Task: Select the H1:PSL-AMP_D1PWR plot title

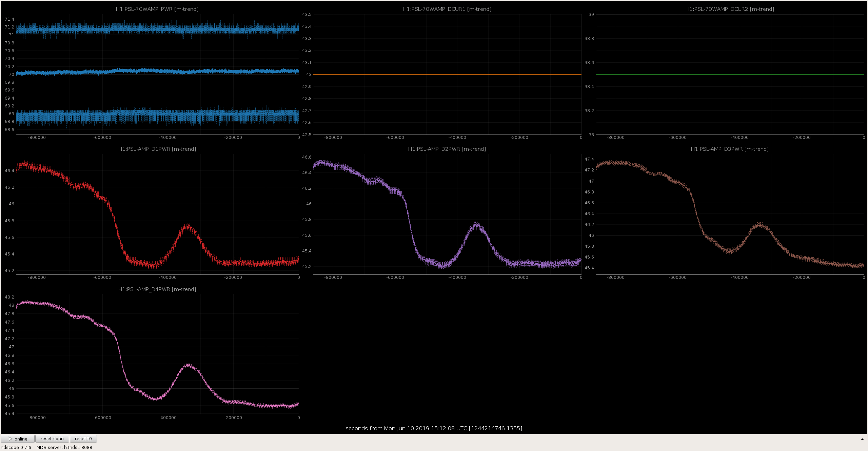Action: 157,149
